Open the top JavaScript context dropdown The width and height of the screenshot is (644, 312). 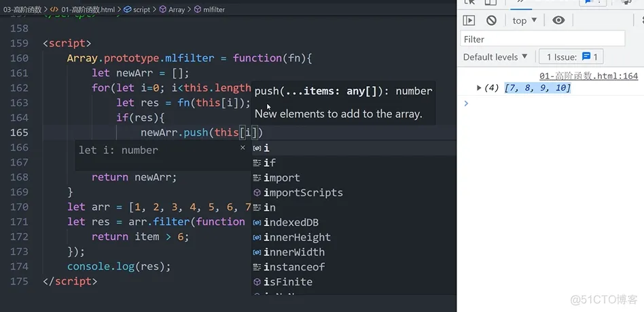524,20
